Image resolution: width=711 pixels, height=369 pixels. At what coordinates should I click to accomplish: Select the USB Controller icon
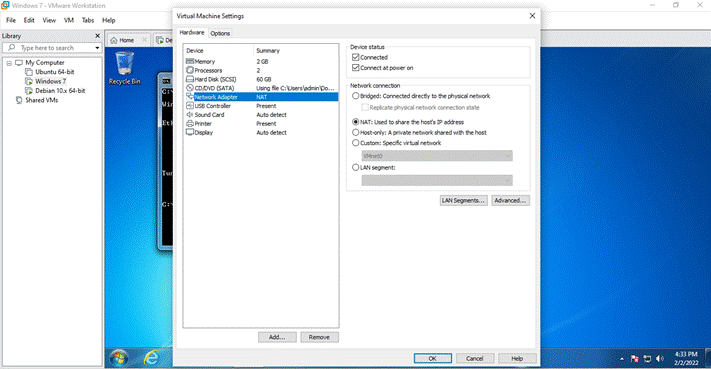coord(190,106)
